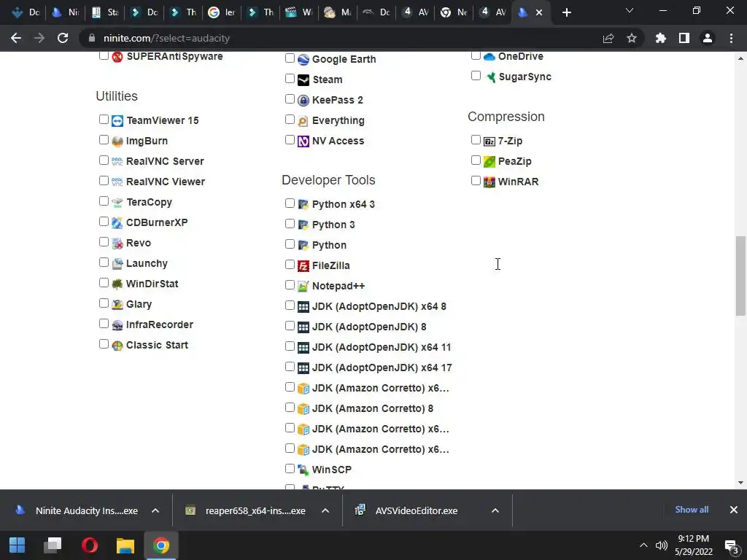Click the Glary icon
Image resolution: width=747 pixels, height=560 pixels.
117,304
